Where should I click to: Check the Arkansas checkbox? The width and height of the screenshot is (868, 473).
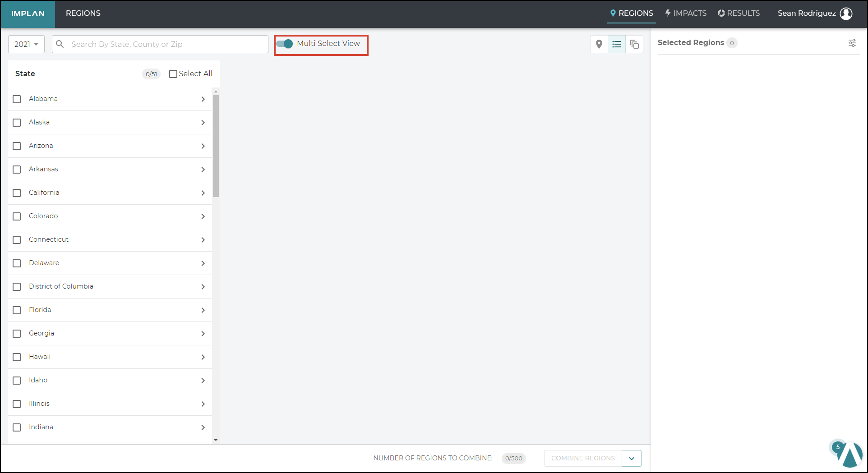point(17,170)
